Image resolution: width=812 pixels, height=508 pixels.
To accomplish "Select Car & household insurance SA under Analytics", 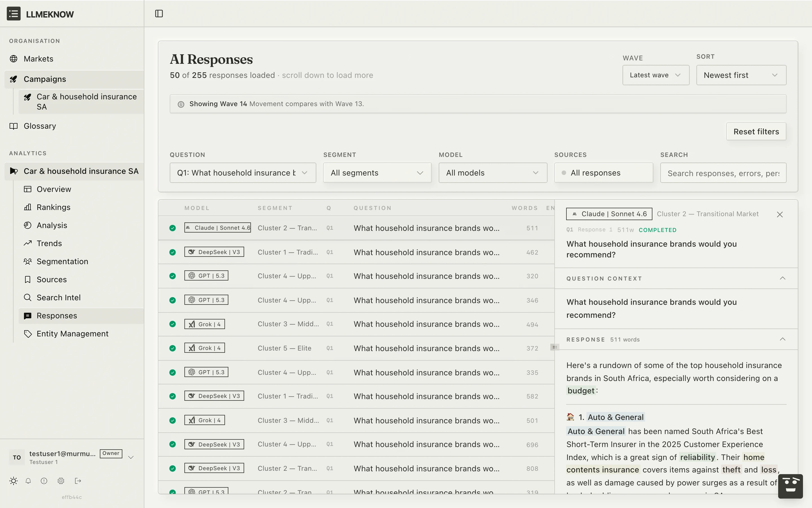I will [x=74, y=171].
